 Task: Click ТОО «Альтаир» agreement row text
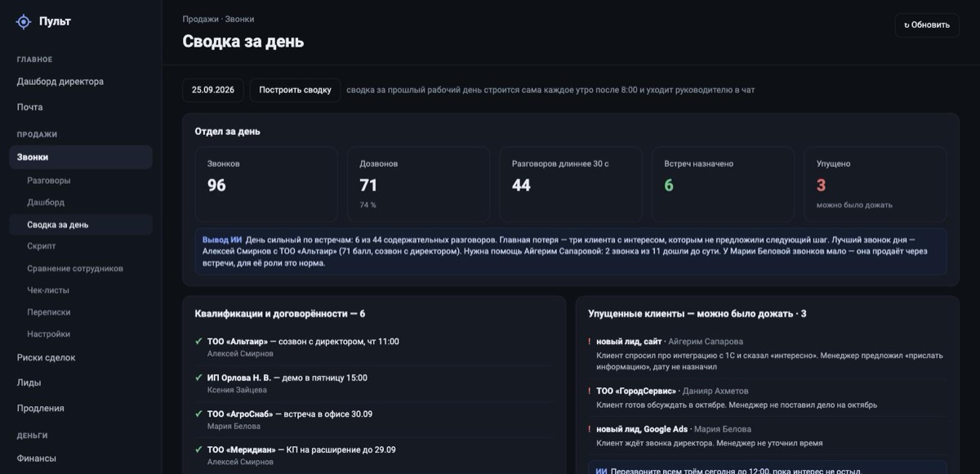[303, 342]
